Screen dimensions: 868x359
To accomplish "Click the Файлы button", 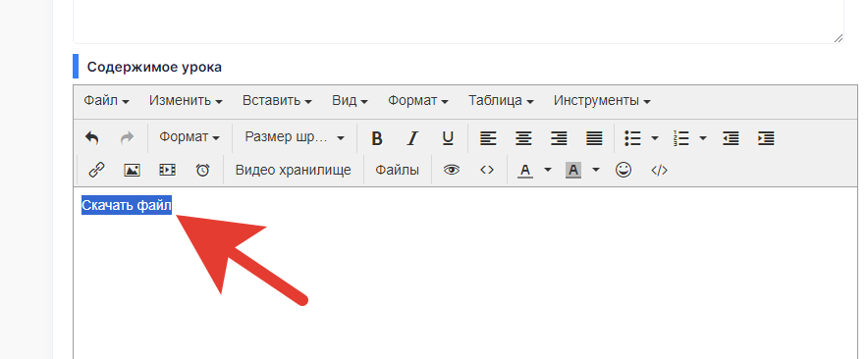I will pos(397,171).
